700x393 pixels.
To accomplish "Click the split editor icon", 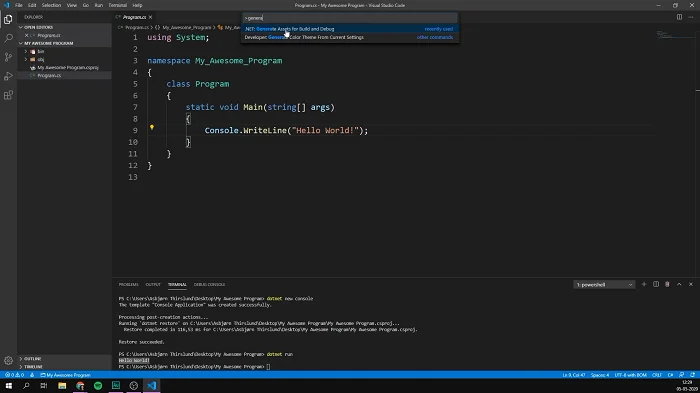I will [x=679, y=17].
